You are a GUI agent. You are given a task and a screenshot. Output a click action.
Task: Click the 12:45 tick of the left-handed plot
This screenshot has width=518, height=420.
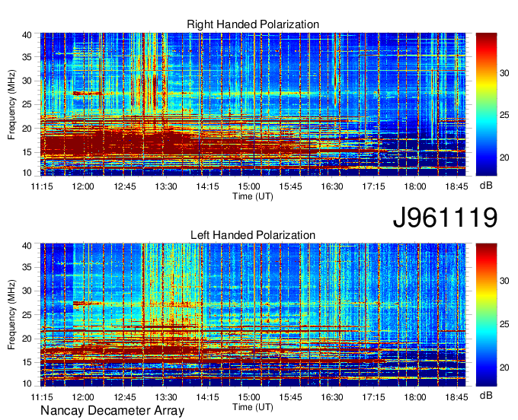pyautogui.click(x=124, y=397)
